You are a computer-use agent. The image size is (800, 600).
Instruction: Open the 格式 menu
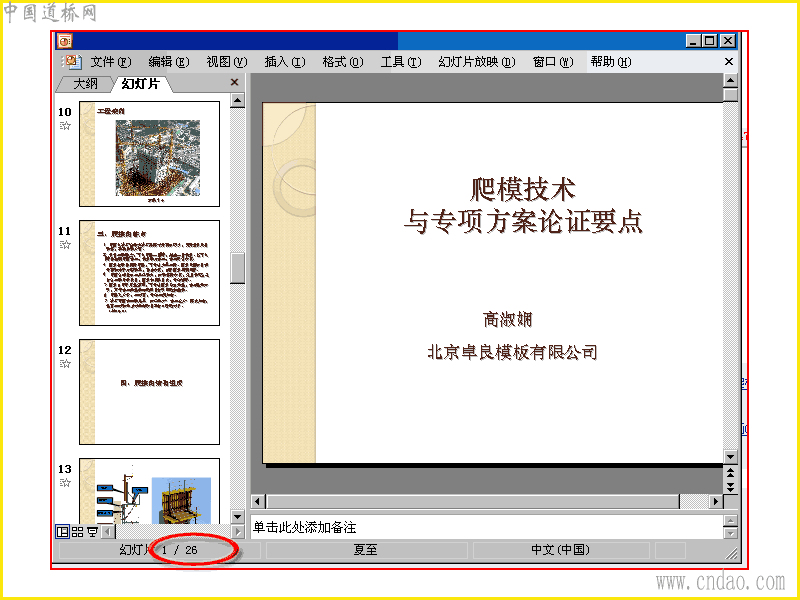[x=342, y=62]
